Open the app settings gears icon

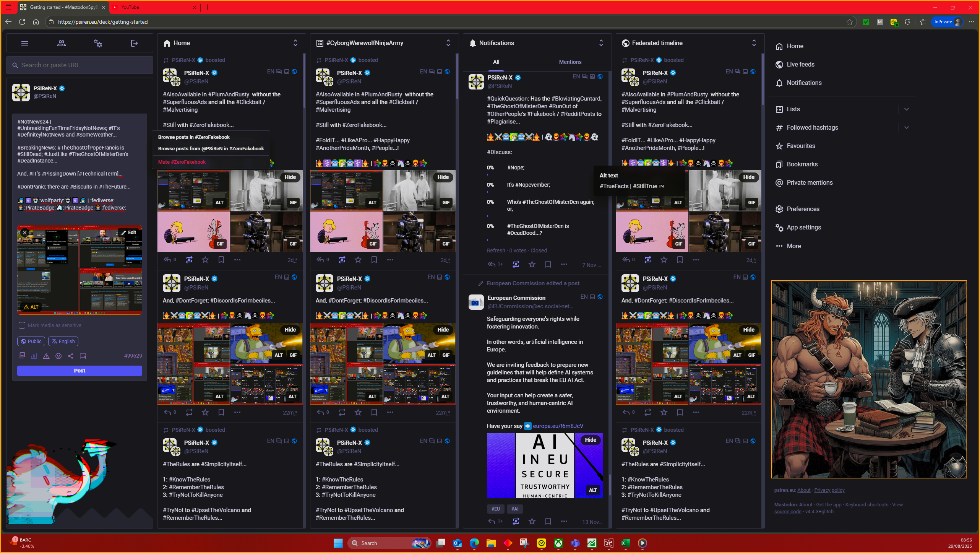pos(98,43)
